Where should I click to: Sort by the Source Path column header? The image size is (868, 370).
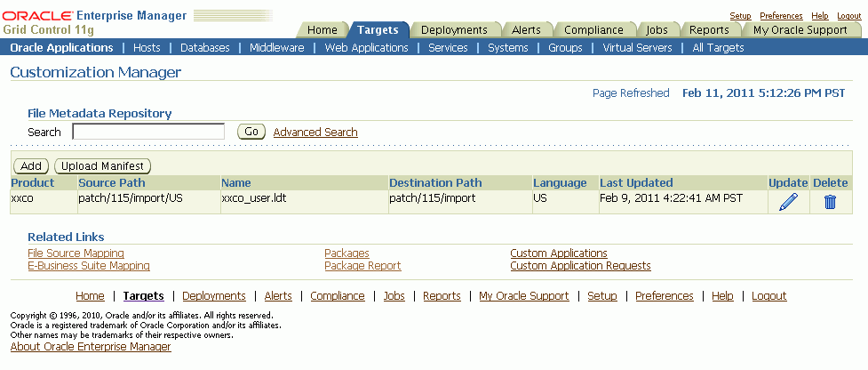point(112,183)
